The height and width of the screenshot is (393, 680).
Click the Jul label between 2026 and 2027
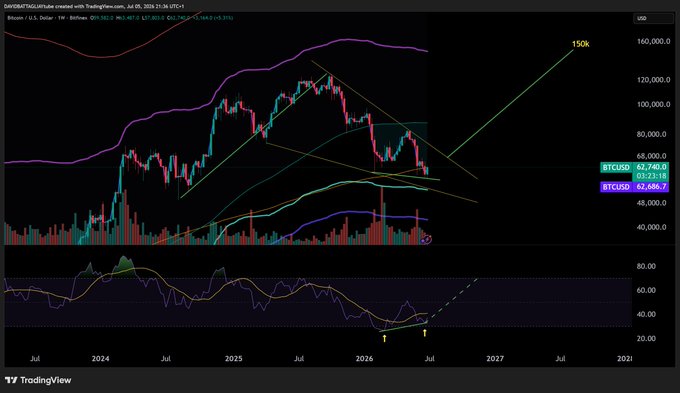coord(430,359)
